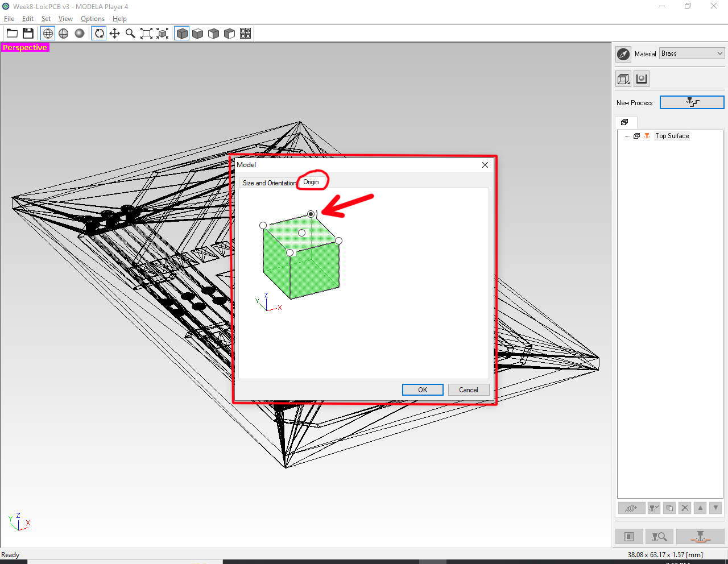Select the front corner origin radio button
Image resolution: width=728 pixels, height=564 pixels.
coord(290,252)
